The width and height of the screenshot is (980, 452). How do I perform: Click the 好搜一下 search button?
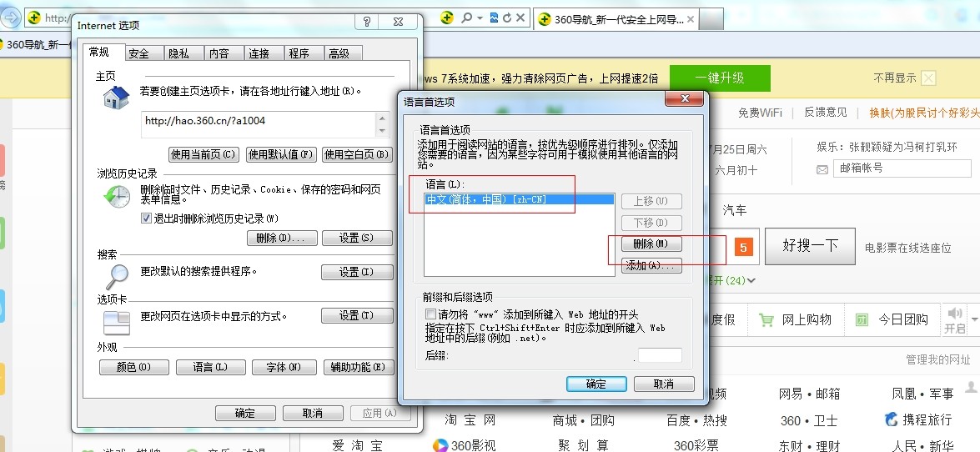pyautogui.click(x=810, y=246)
